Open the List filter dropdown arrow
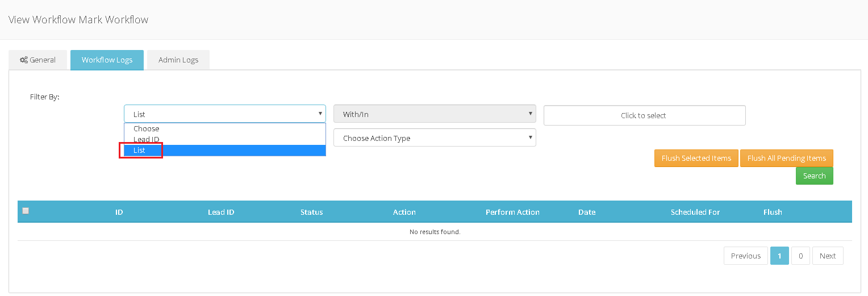The height and width of the screenshot is (296, 868). coord(320,114)
